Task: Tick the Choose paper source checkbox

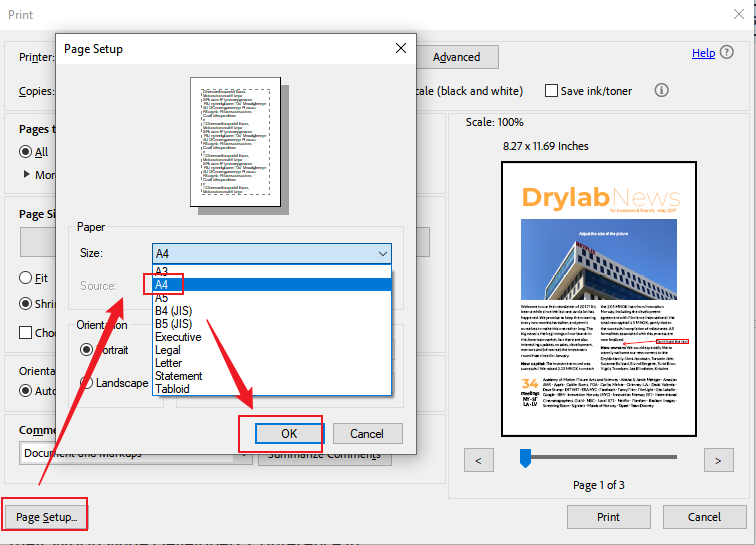Action: (x=26, y=332)
